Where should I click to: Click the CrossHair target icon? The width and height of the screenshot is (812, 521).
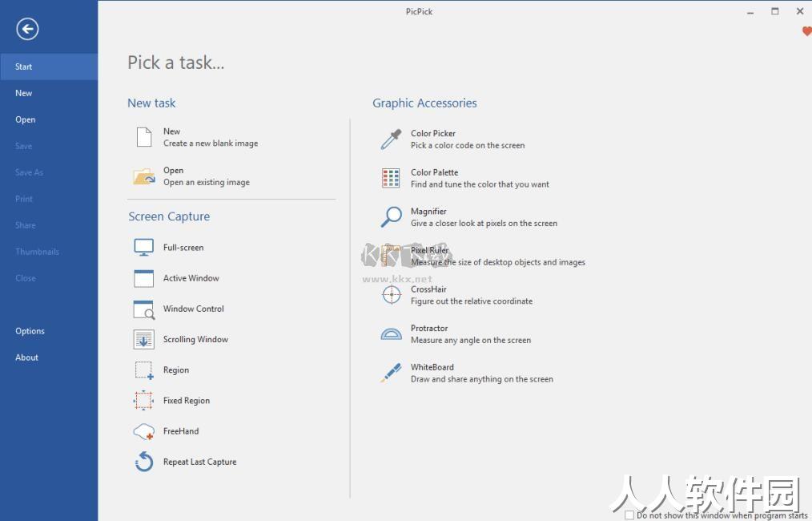coord(391,295)
